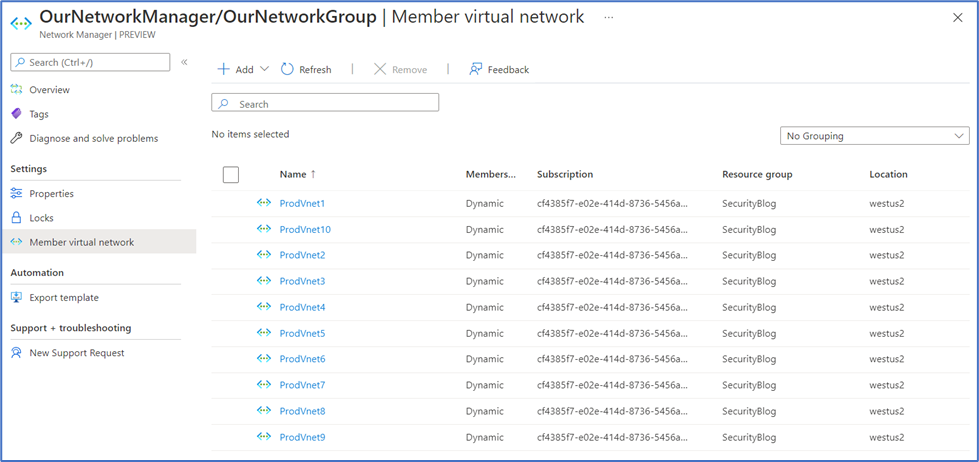Click the vnet icon beside ProdVnet6
The height and width of the screenshot is (462, 979).
263,358
